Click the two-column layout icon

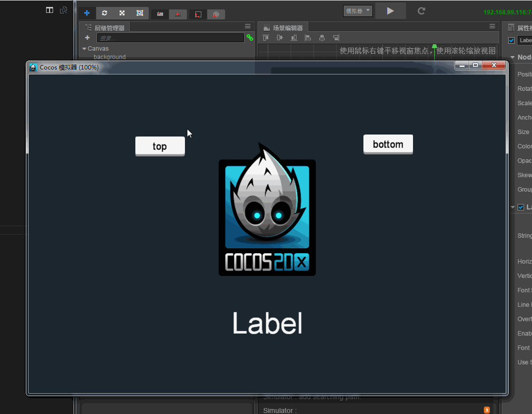click(x=50, y=10)
